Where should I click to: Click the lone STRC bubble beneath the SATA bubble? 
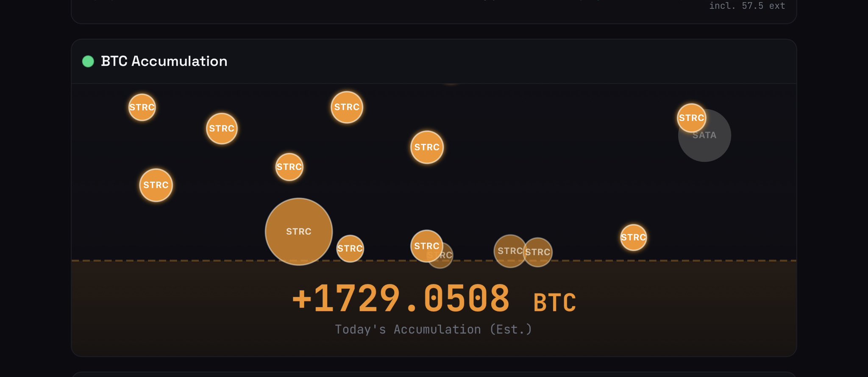[x=633, y=237]
